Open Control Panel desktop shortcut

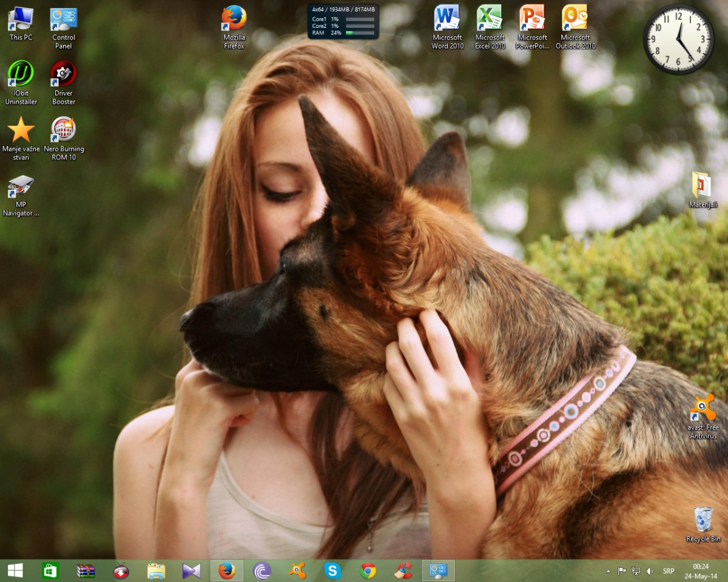(64, 19)
